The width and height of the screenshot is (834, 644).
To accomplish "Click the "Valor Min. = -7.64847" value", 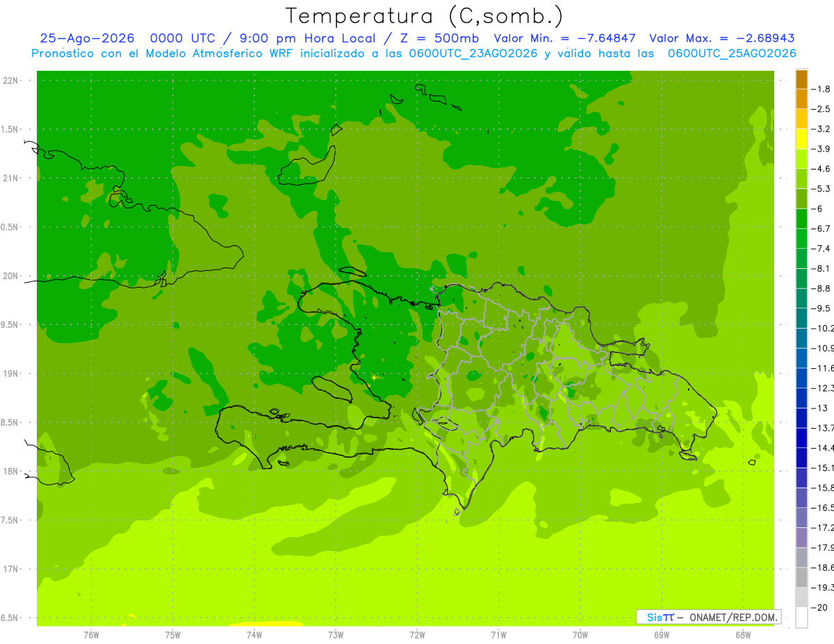I will [566, 38].
